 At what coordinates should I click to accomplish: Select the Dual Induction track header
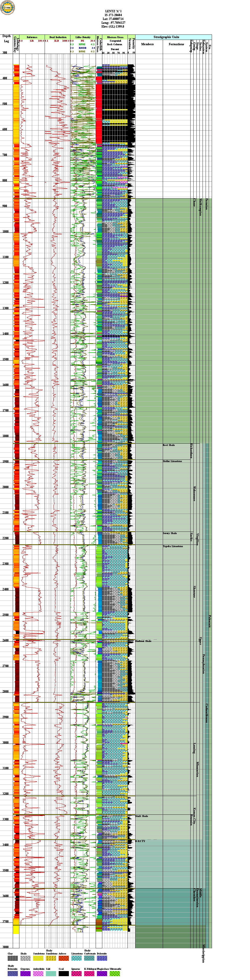[x=58, y=37]
